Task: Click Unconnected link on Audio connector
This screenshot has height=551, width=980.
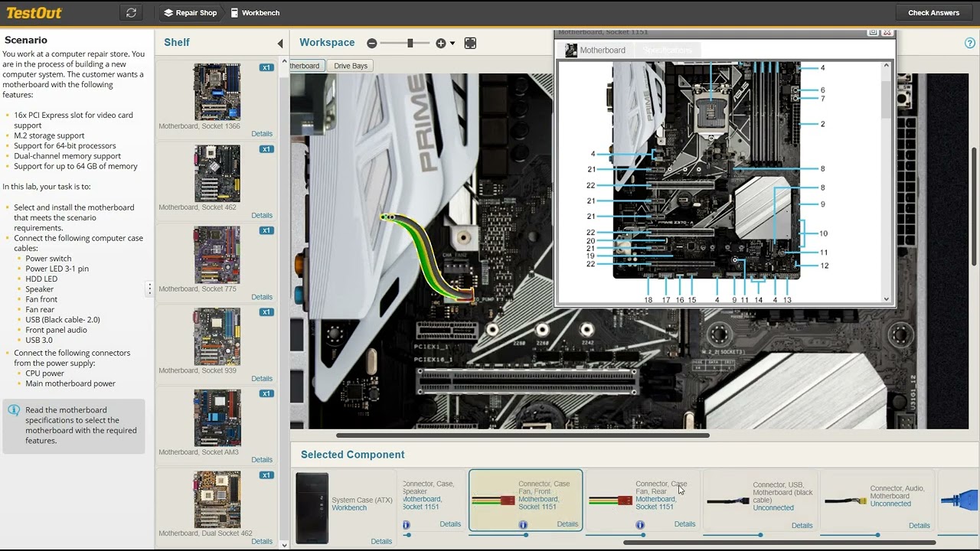Action: tap(890, 504)
